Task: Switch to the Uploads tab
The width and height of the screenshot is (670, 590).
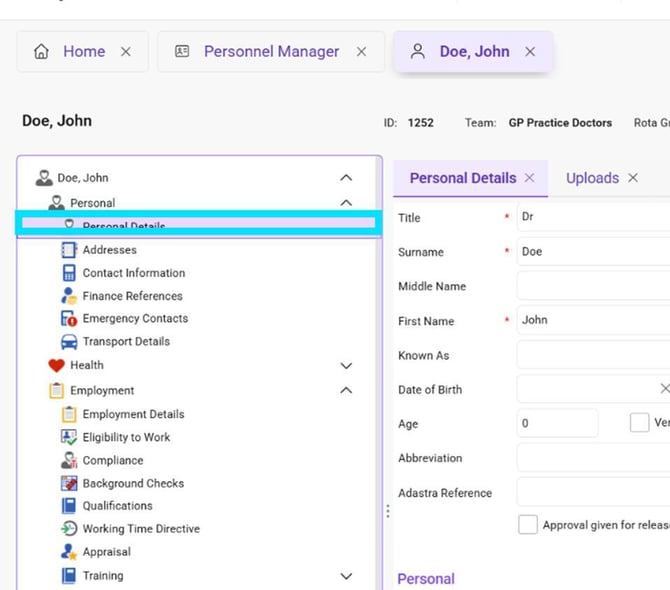Action: click(592, 178)
